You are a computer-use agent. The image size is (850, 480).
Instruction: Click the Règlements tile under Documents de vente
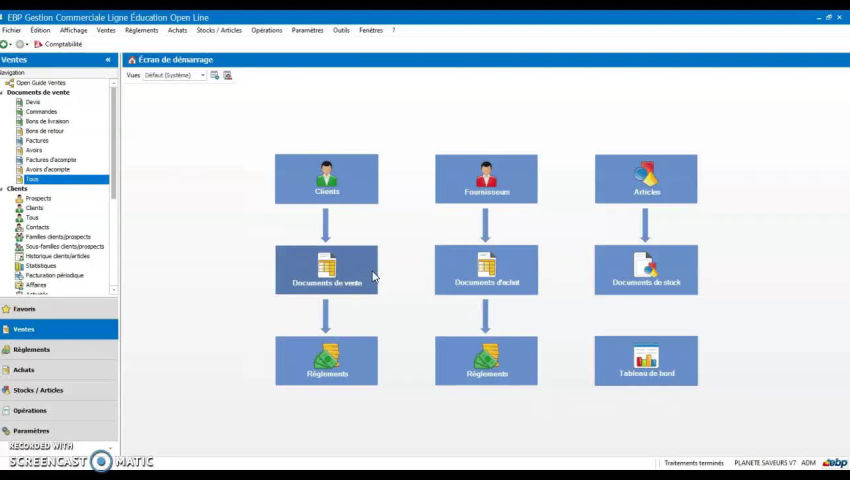click(326, 361)
